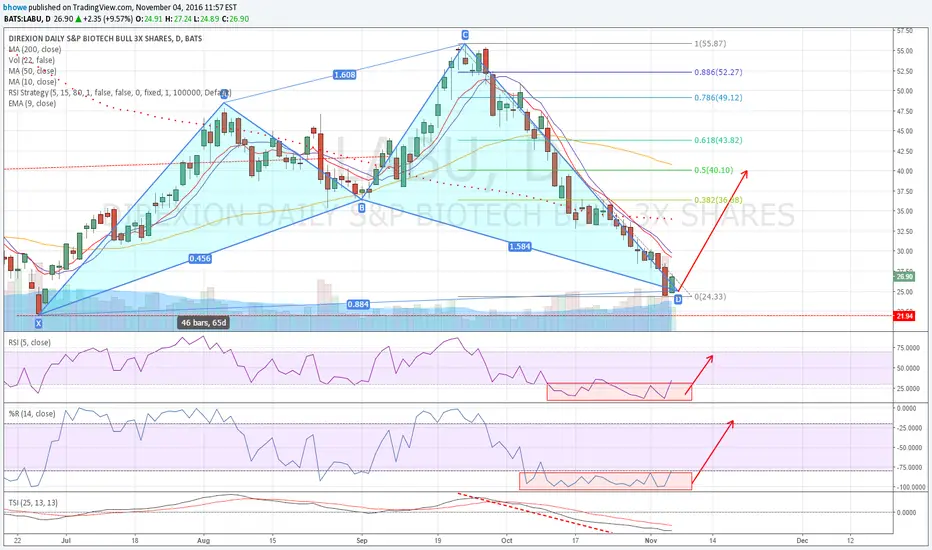Click the 0.886(52.27) Fibonacci level label

(718, 72)
